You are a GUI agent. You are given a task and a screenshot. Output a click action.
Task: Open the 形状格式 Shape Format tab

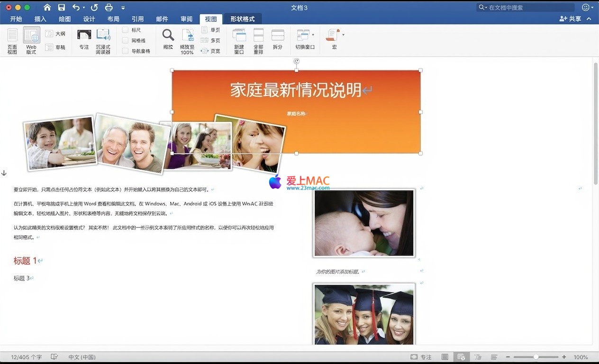pyautogui.click(x=242, y=19)
